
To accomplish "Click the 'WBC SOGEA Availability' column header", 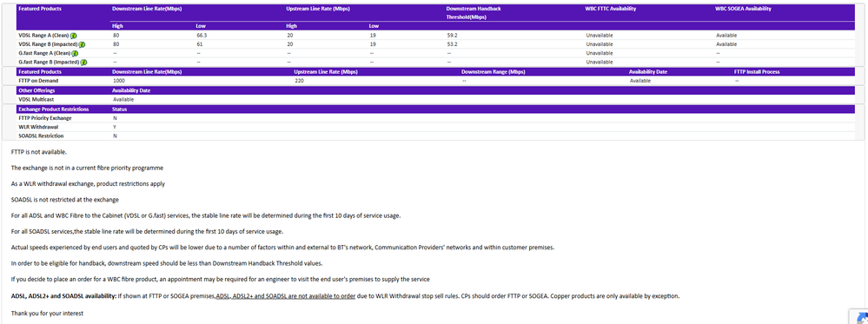I will point(743,9).
